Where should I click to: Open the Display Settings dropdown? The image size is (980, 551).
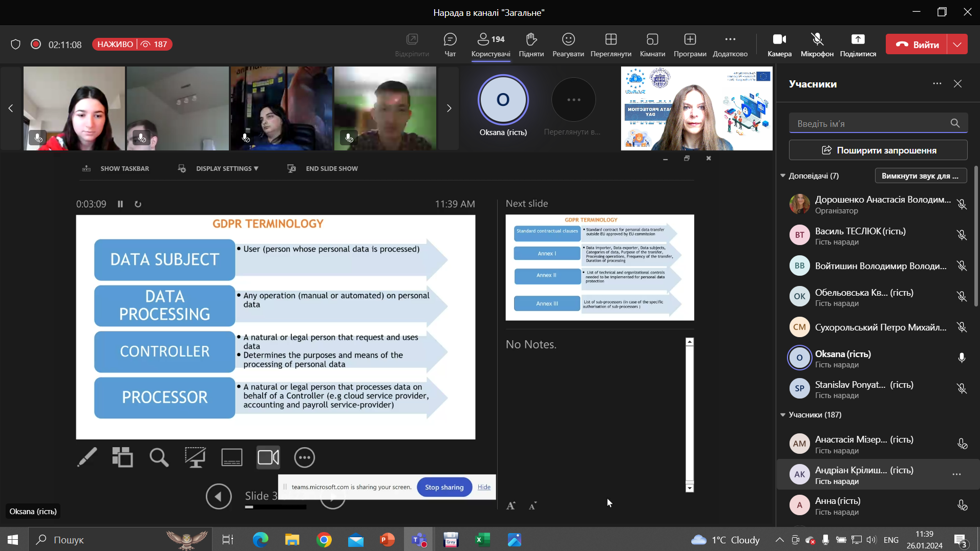point(227,168)
